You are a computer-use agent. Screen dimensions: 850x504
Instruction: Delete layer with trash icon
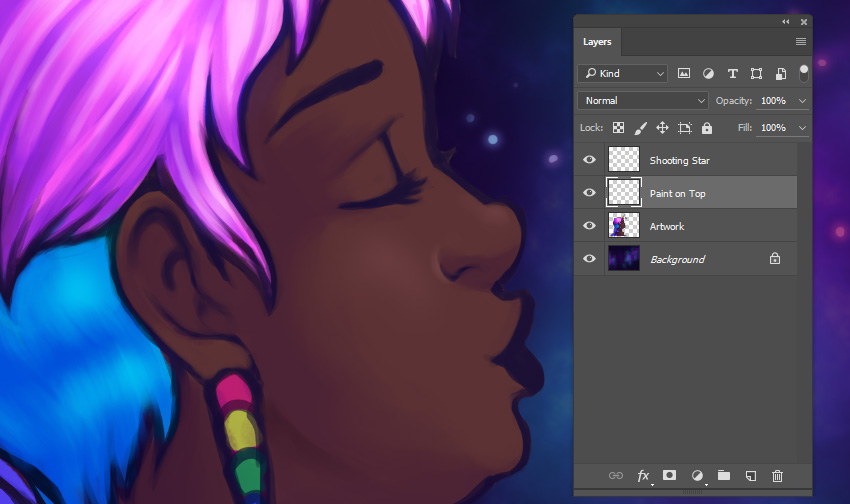point(777,476)
